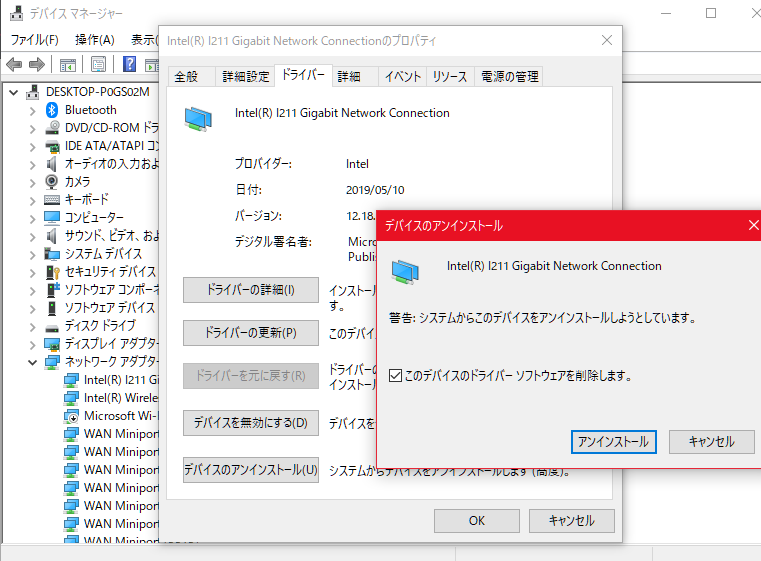The image size is (761, 561).
Task: Click the DVD/CD-ROM drive category icon
Action: [x=52, y=128]
